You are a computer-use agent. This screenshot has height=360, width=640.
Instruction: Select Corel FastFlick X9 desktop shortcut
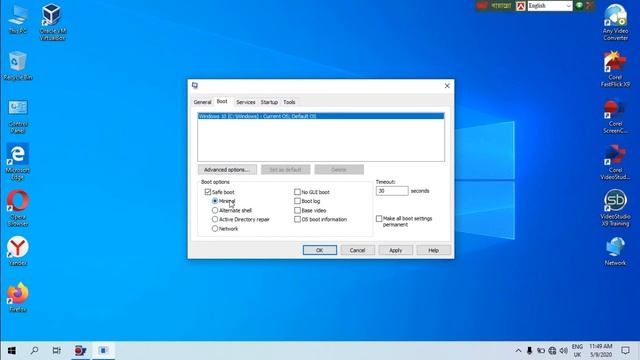615,69
